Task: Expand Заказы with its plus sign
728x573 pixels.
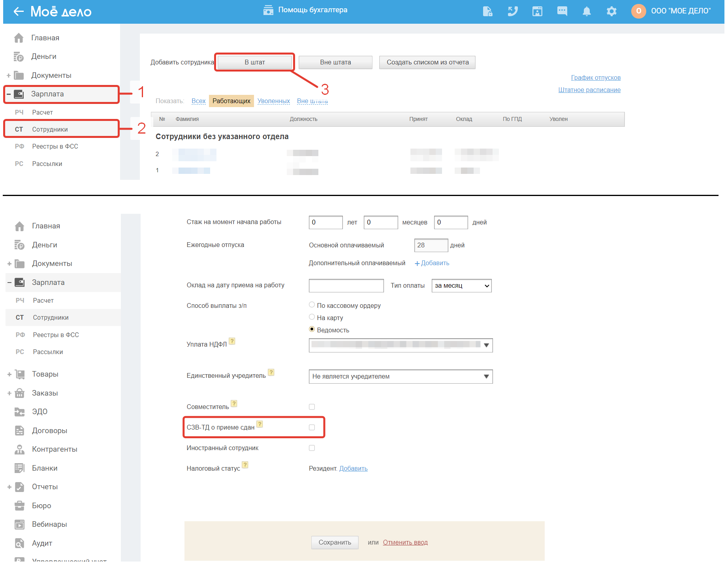Action: [9, 393]
